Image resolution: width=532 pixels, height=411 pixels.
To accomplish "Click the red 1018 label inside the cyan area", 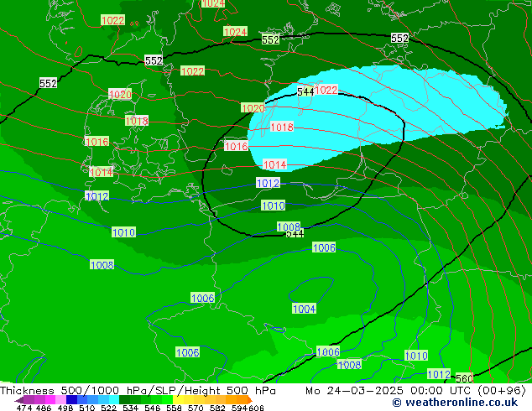I will 282,127.
